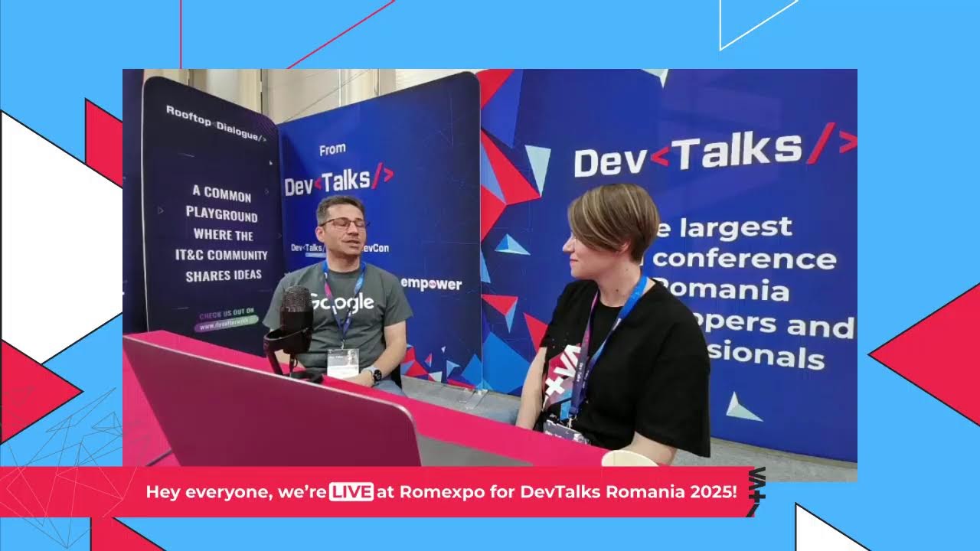Viewport: 980px width, 551px height.
Task: Click the "CHECK US OUT ON" label
Action: tap(227, 314)
